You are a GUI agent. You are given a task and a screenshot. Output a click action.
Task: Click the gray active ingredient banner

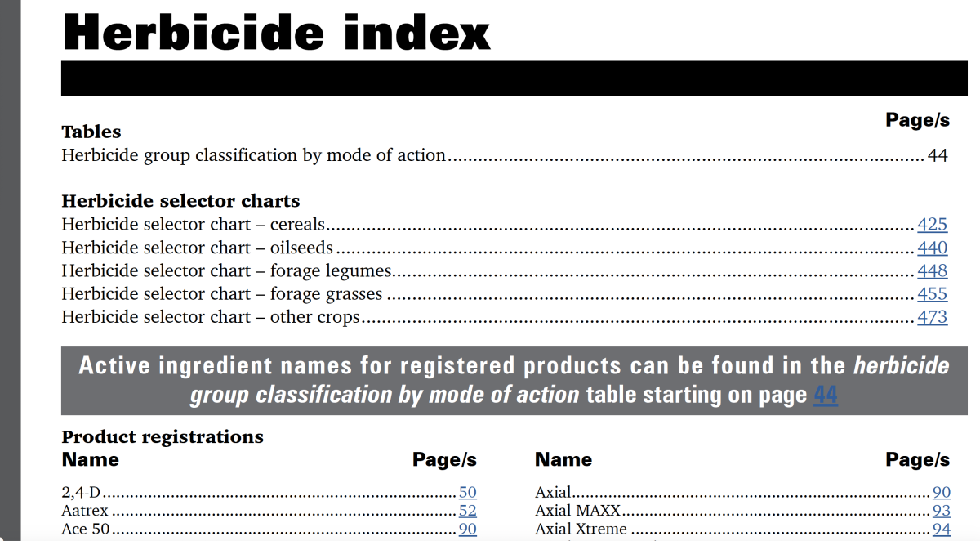tap(514, 381)
